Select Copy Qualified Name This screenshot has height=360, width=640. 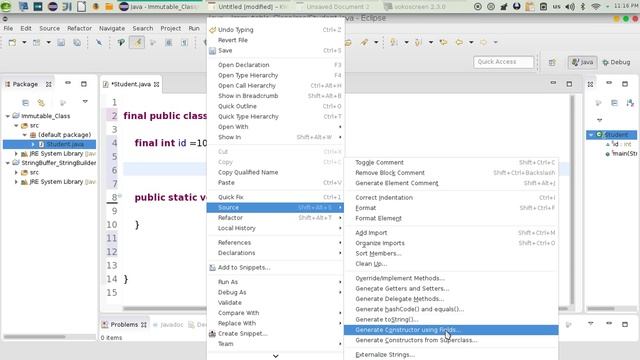[x=276, y=172]
